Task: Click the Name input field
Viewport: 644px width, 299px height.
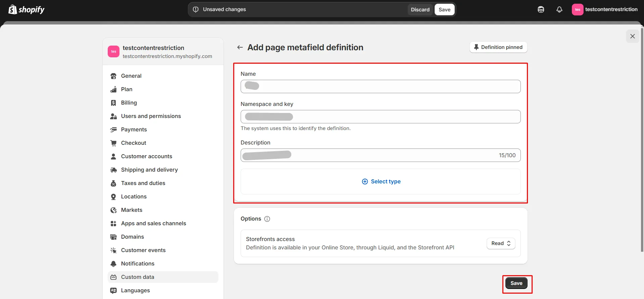Action: (x=381, y=86)
